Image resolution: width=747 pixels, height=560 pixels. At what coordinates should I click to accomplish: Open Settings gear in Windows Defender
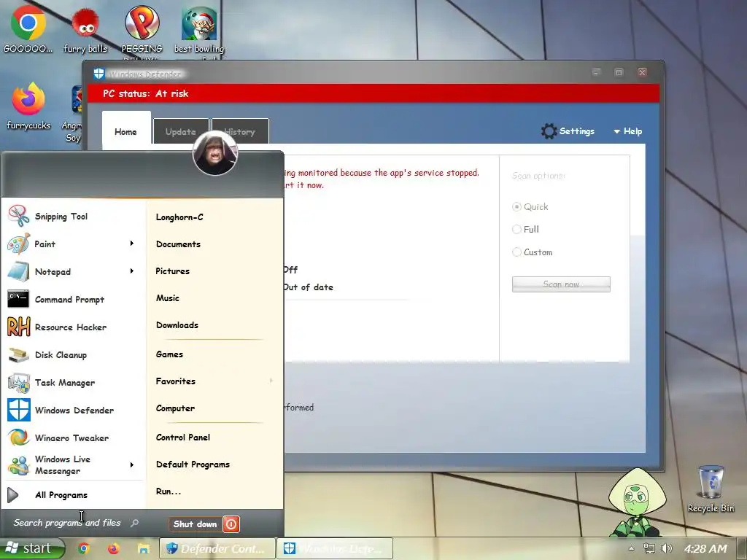tap(568, 131)
